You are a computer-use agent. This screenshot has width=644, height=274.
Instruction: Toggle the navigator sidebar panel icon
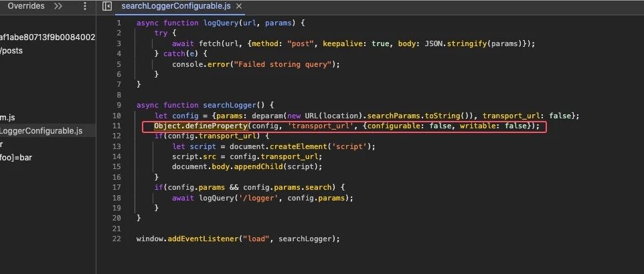pos(107,6)
